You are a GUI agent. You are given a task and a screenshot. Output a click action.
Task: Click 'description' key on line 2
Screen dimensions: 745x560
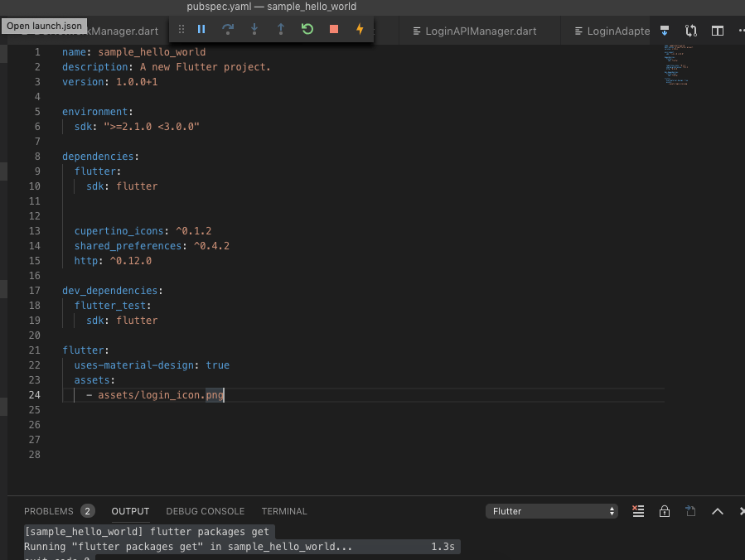coord(95,67)
